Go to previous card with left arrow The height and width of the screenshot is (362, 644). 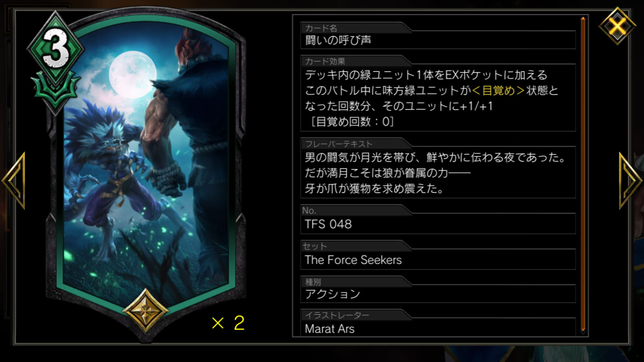14,181
